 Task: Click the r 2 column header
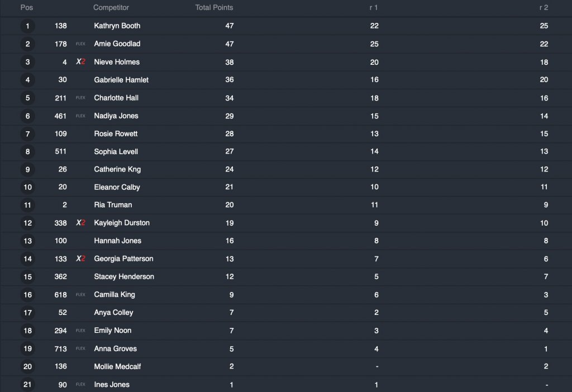pos(544,8)
